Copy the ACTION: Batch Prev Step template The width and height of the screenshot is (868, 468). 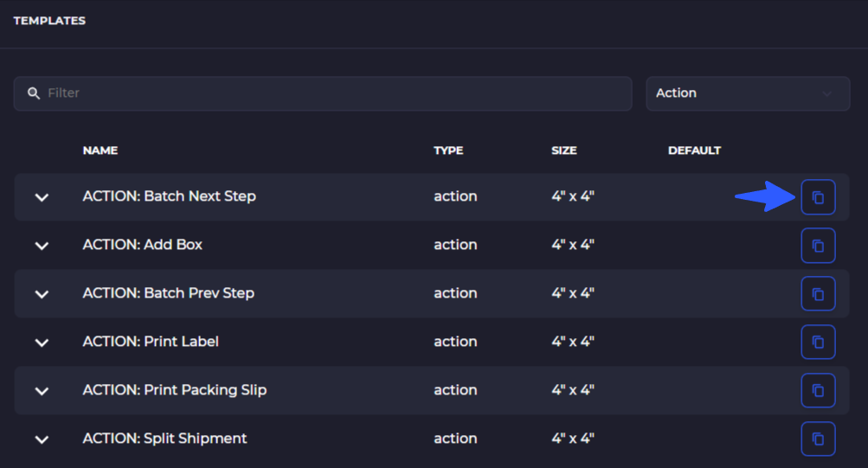pos(818,294)
